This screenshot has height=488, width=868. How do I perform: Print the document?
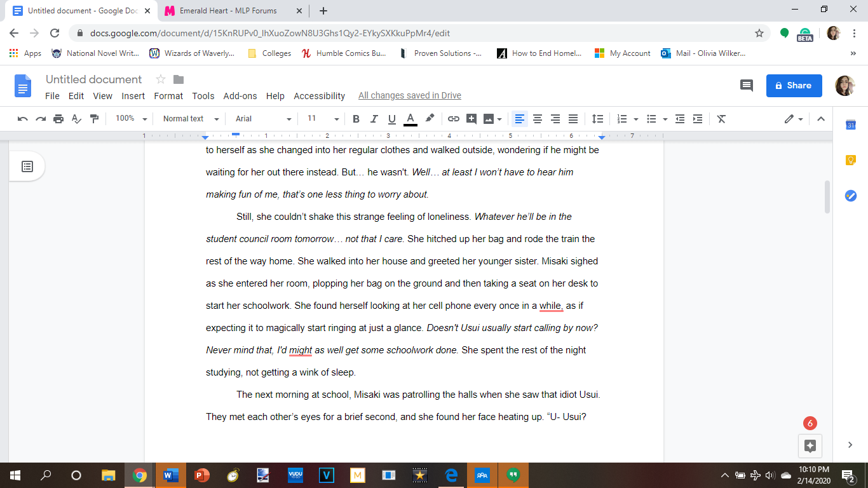point(58,119)
